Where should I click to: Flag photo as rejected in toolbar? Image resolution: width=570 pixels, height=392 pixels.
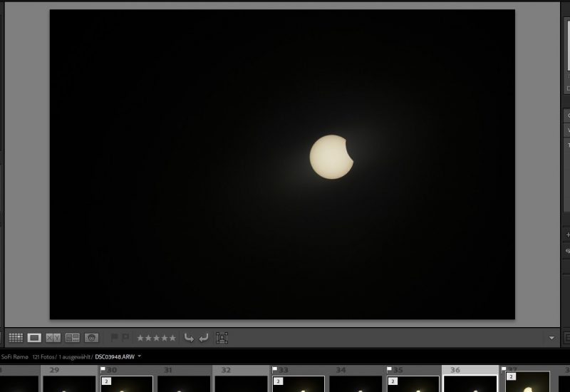click(125, 338)
